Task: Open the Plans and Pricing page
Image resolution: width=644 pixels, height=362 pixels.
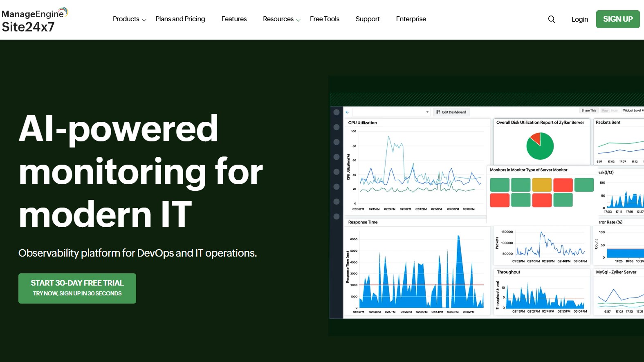Action: (x=180, y=19)
